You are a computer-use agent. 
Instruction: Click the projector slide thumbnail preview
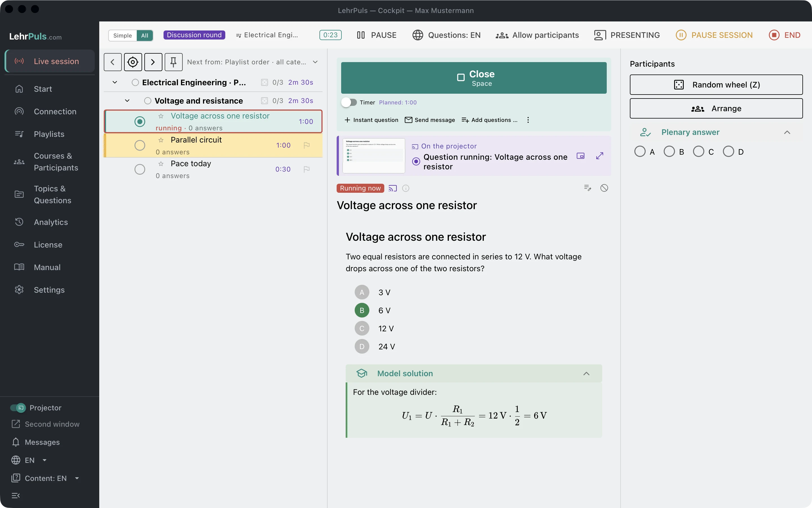tap(374, 156)
